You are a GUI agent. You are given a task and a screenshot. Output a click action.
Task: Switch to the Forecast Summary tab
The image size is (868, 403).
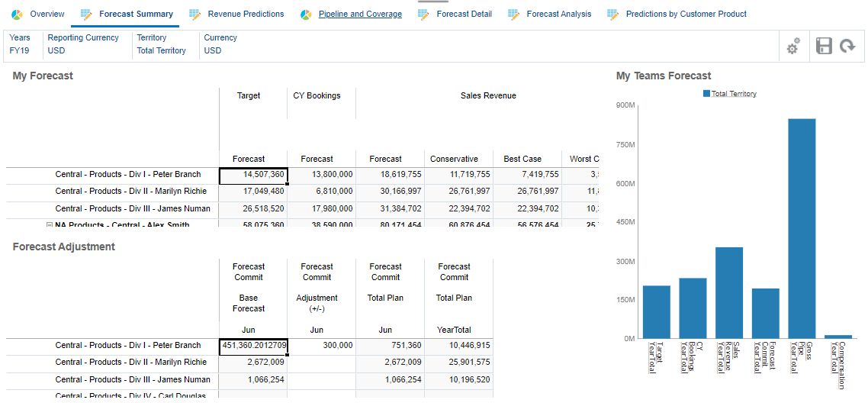coord(136,14)
